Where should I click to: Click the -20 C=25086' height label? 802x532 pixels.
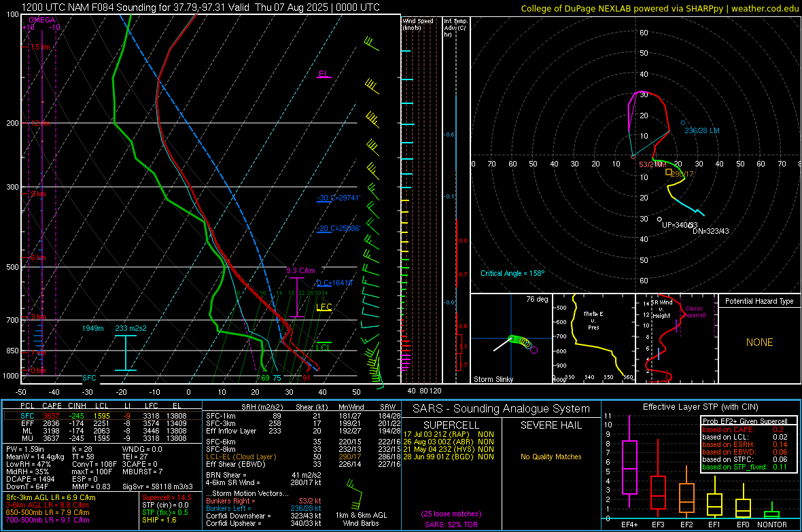(x=338, y=229)
